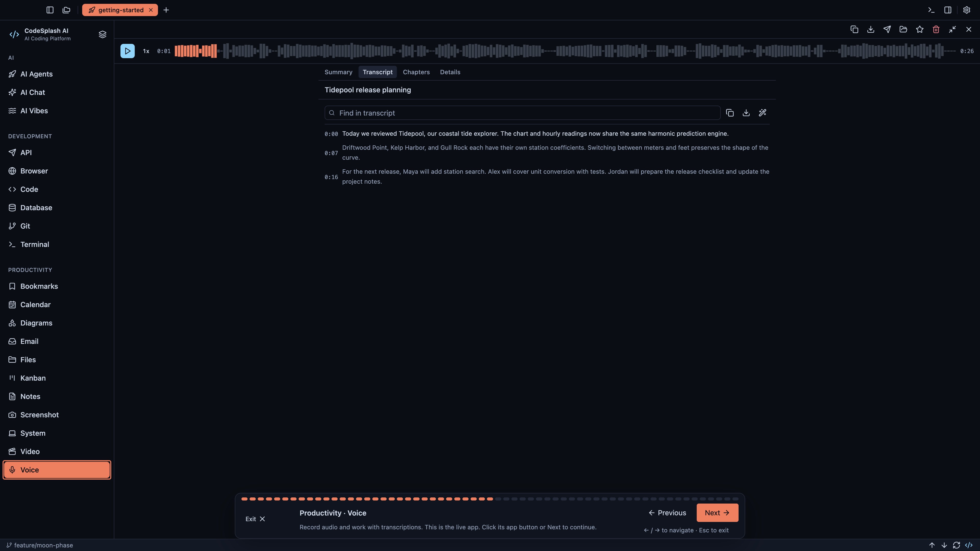Click Next in the tour panel
Screen dimensions: 980x551
717,512
